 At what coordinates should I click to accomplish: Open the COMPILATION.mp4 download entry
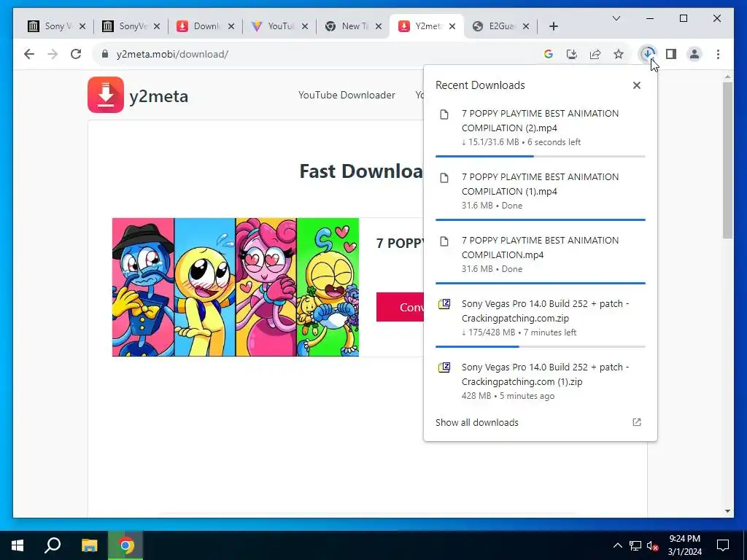coord(541,254)
